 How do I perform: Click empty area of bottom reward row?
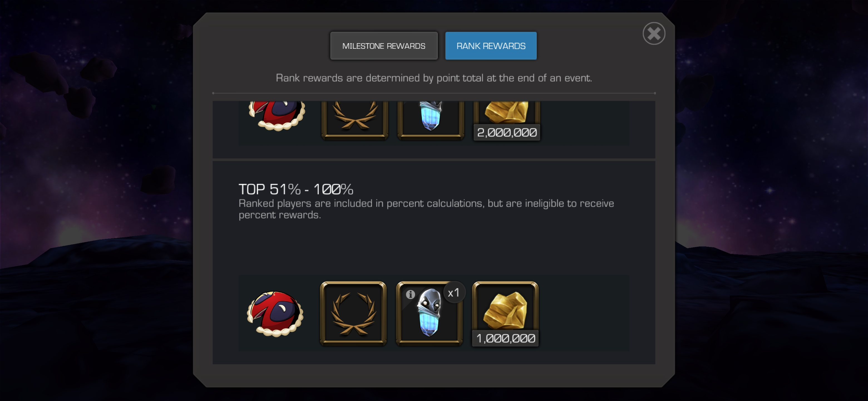click(x=583, y=314)
